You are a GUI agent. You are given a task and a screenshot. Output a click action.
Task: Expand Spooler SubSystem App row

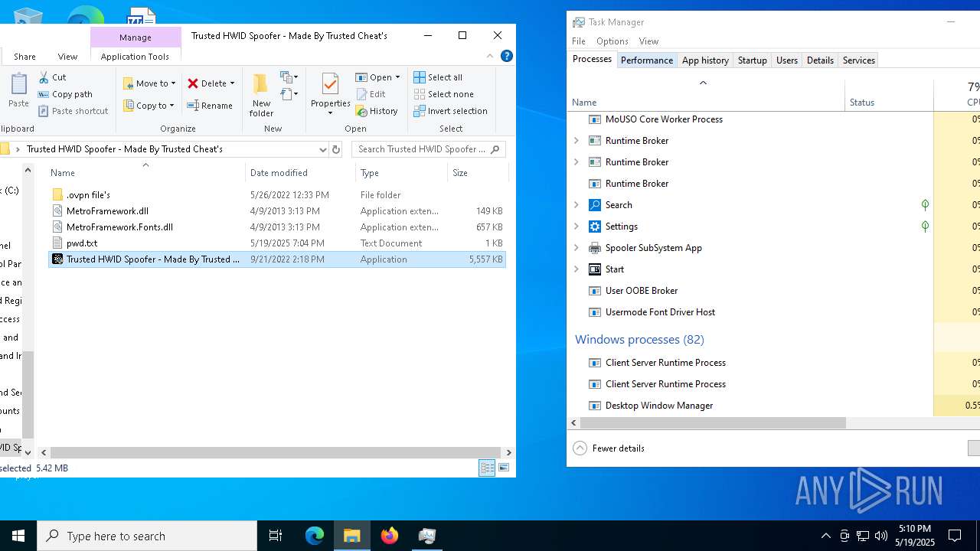[x=577, y=248]
